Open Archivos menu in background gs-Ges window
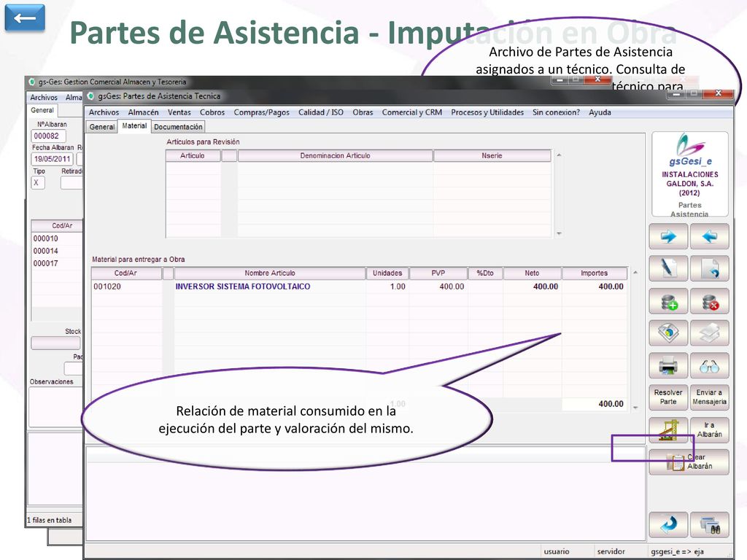 coord(44,97)
